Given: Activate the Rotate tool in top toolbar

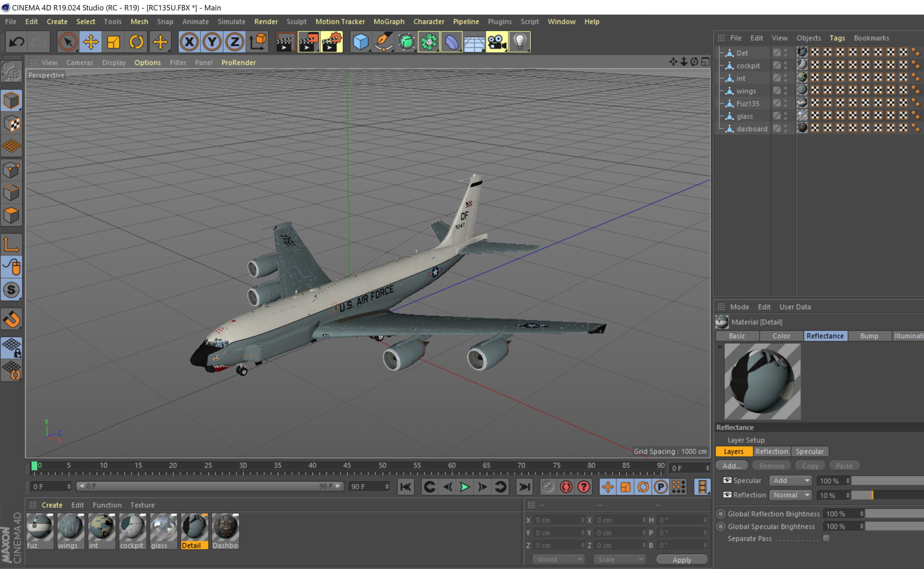Looking at the screenshot, I should [136, 42].
